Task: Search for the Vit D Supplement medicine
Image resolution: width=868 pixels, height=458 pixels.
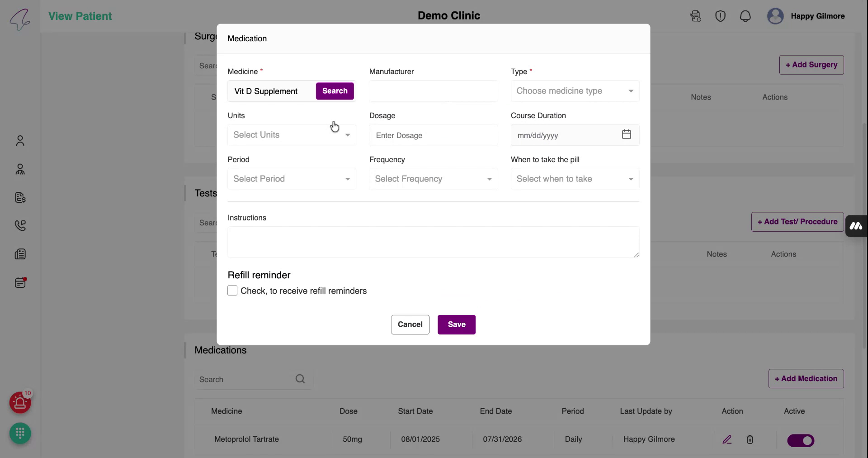Action: [335, 91]
